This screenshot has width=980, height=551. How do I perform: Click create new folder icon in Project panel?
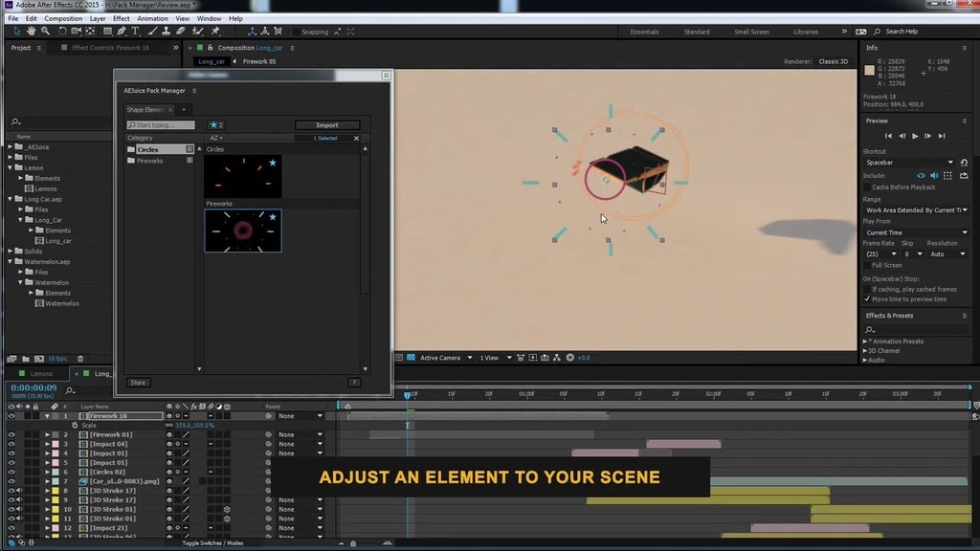tap(26, 359)
